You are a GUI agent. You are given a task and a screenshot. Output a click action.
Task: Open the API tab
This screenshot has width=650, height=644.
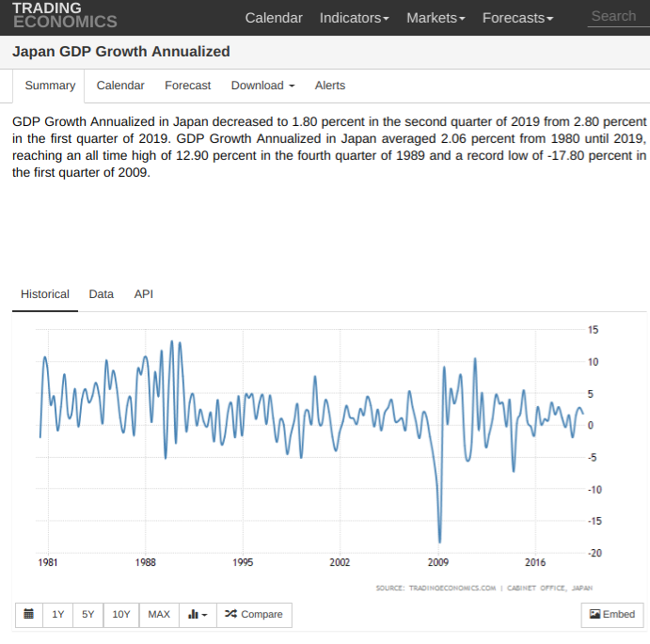[144, 294]
